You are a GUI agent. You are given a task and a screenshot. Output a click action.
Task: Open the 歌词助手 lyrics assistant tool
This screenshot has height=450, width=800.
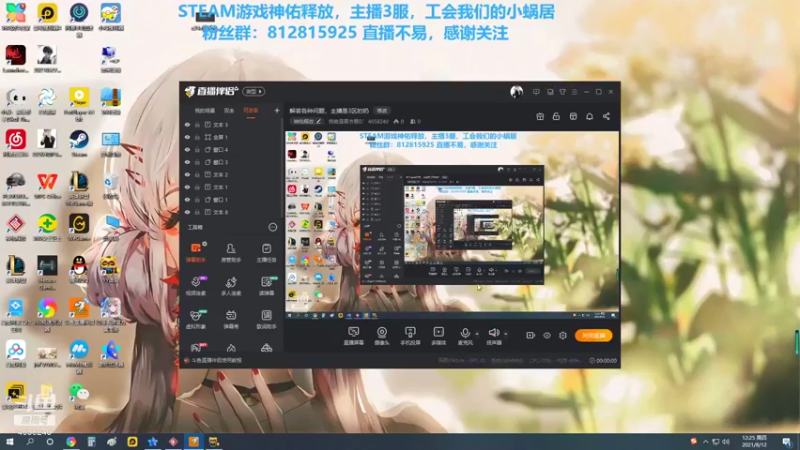(266, 319)
